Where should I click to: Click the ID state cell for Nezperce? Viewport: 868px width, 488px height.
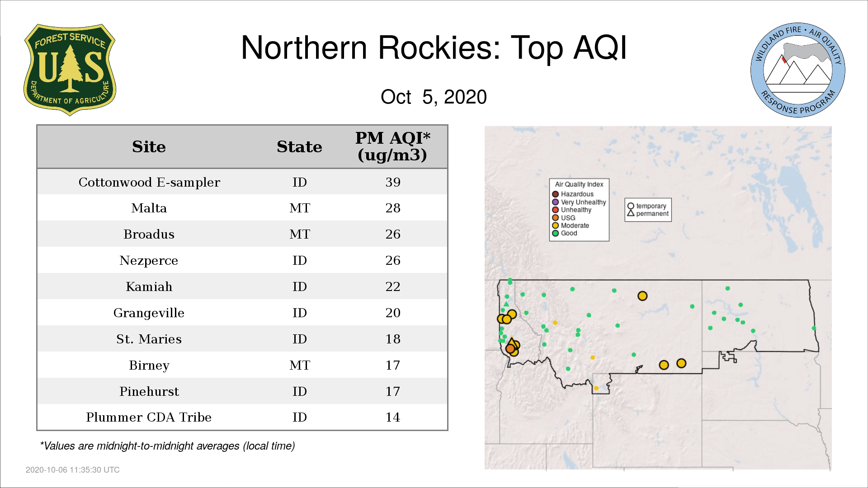click(x=300, y=260)
